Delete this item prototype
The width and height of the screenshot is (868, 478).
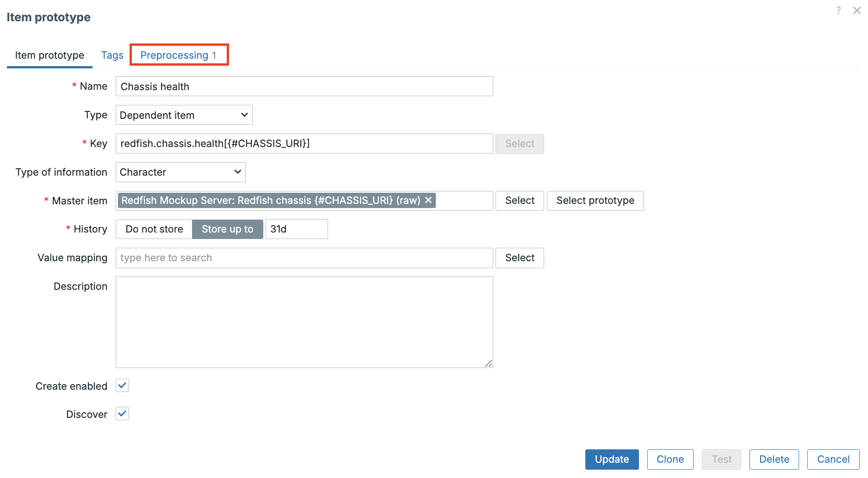tap(774, 459)
